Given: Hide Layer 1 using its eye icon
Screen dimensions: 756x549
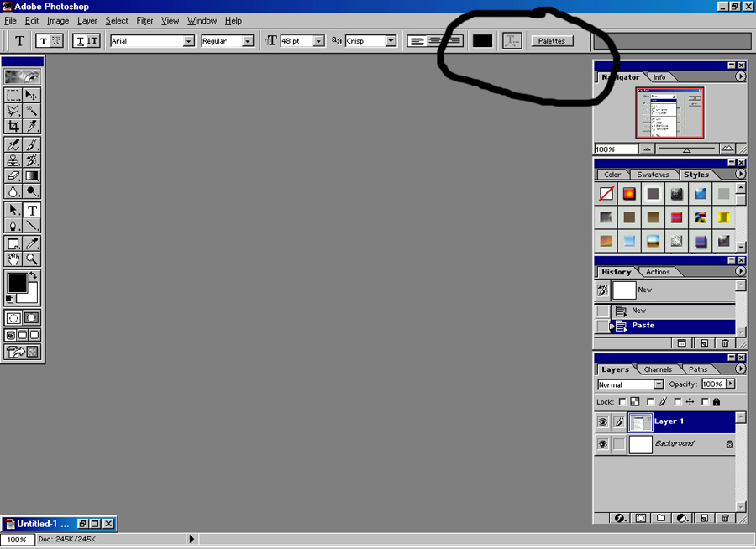Looking at the screenshot, I should [602, 421].
